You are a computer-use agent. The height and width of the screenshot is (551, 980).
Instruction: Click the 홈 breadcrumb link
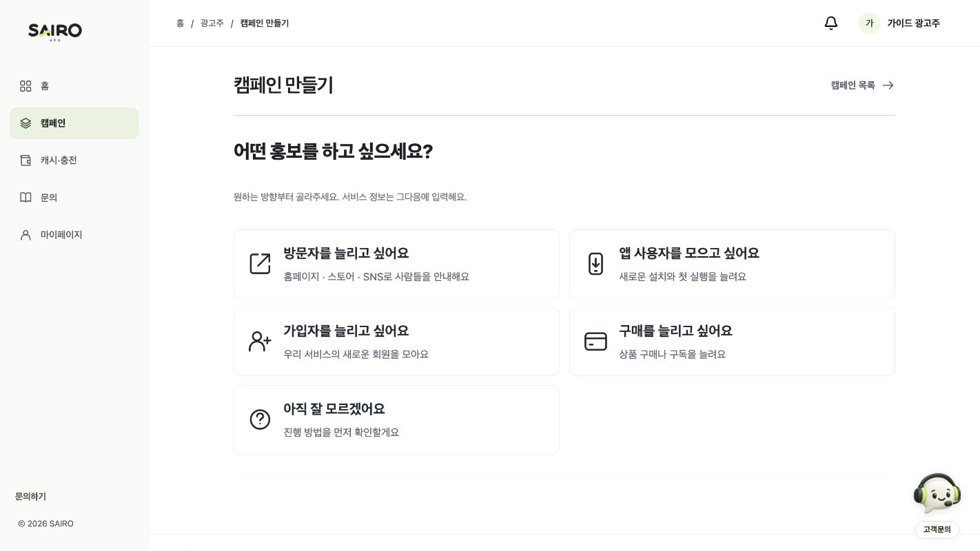coord(180,23)
